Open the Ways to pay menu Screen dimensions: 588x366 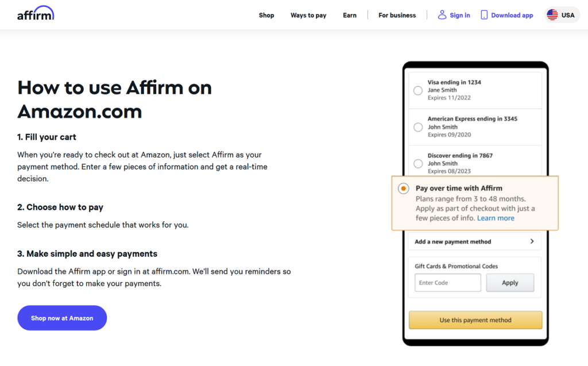tap(308, 16)
